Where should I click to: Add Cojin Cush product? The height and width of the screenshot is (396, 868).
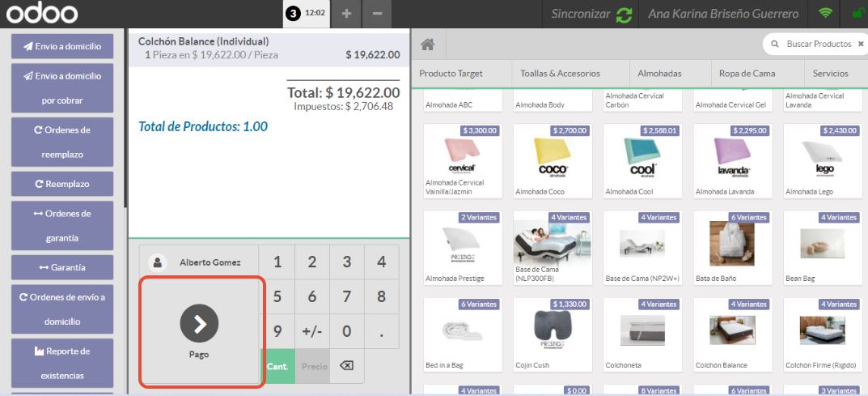pos(553,335)
